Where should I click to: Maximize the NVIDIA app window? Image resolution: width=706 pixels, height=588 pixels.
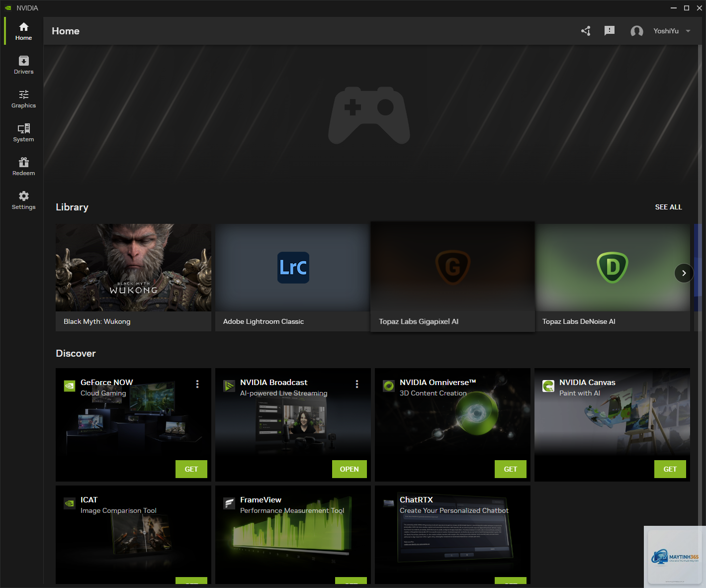click(687, 8)
